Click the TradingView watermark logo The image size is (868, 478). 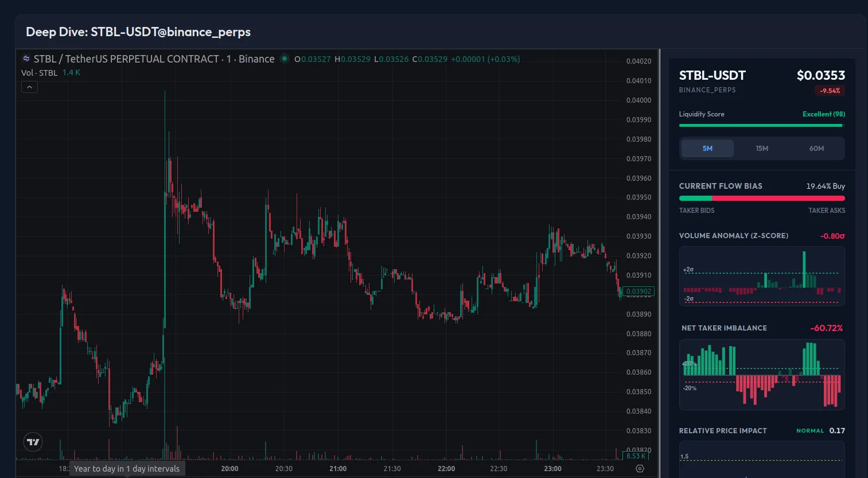click(33, 442)
